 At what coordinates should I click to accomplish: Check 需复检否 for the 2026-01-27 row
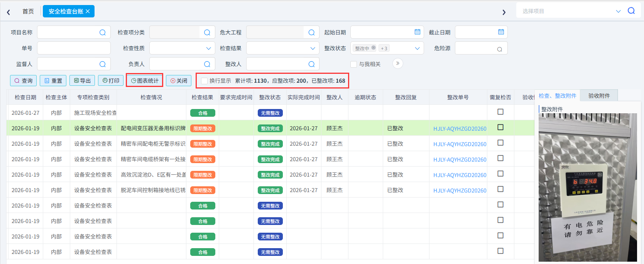coord(500,112)
